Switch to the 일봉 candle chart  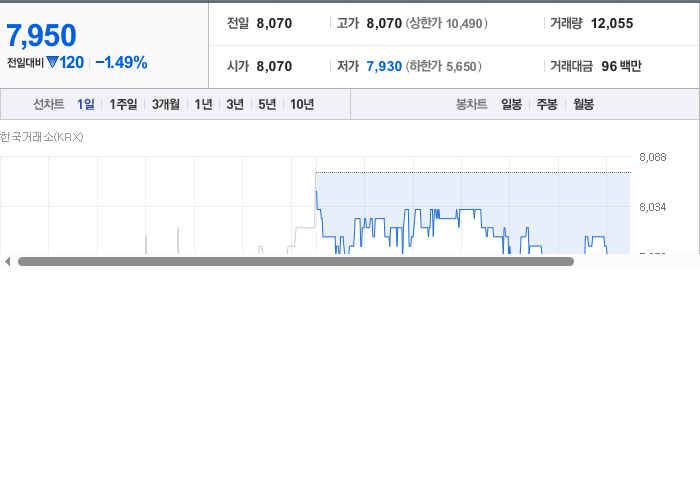point(512,104)
